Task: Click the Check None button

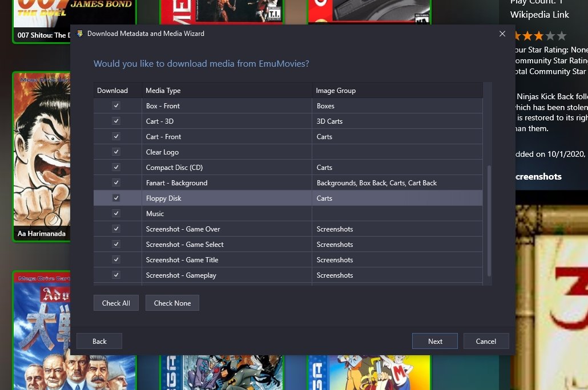Action: tap(172, 303)
